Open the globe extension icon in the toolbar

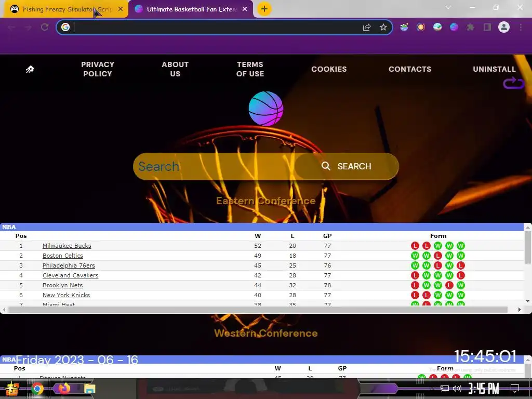click(437, 27)
